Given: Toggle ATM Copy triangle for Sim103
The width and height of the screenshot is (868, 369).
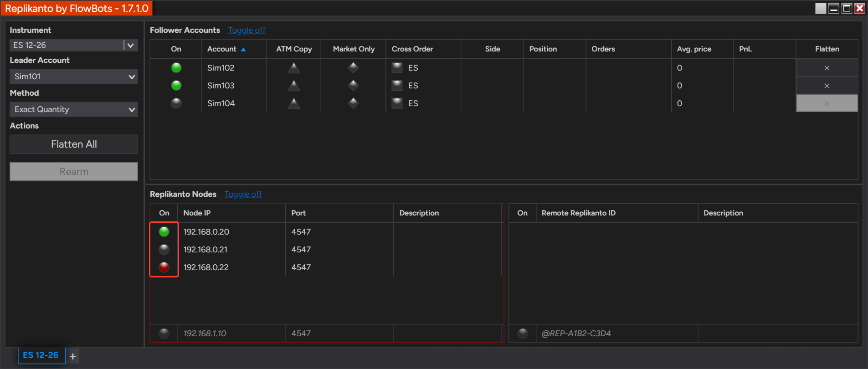Looking at the screenshot, I should pyautogui.click(x=294, y=86).
